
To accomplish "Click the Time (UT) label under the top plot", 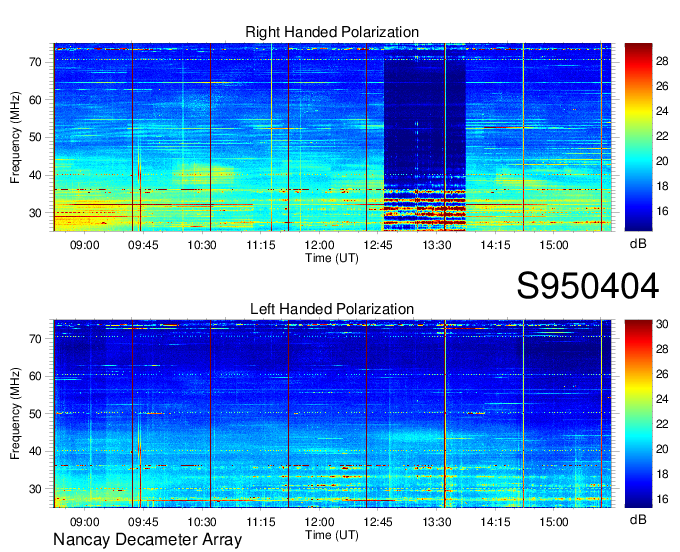I will [x=332, y=258].
